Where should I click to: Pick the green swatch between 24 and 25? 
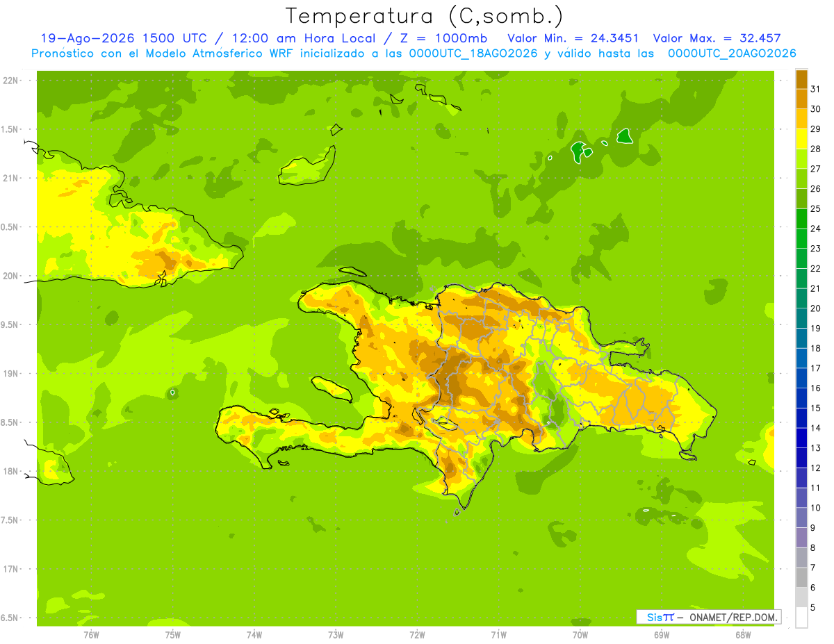pyautogui.click(x=801, y=218)
